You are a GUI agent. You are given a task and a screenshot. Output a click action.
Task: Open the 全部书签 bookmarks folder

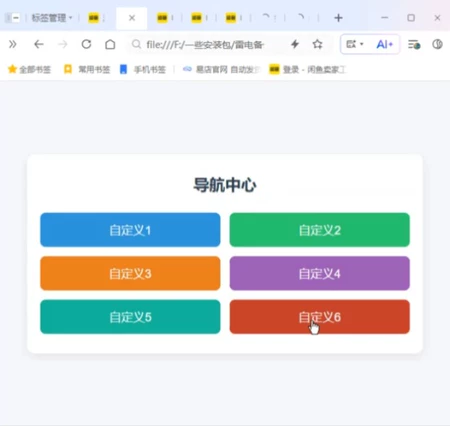tap(29, 69)
